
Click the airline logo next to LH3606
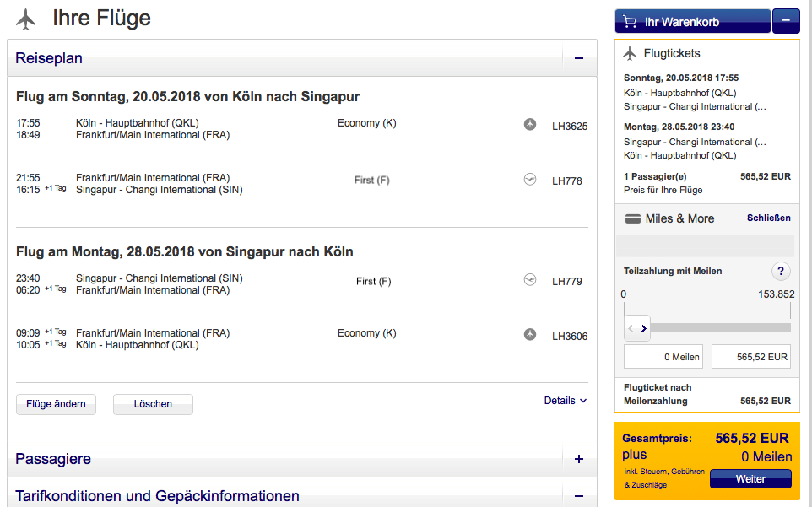(x=530, y=335)
